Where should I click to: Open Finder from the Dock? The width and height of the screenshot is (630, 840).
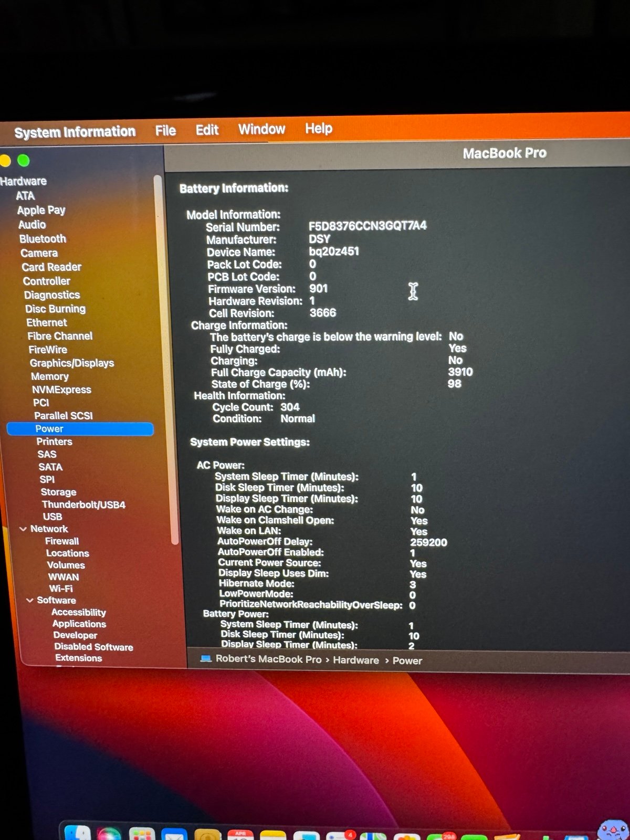[77, 833]
